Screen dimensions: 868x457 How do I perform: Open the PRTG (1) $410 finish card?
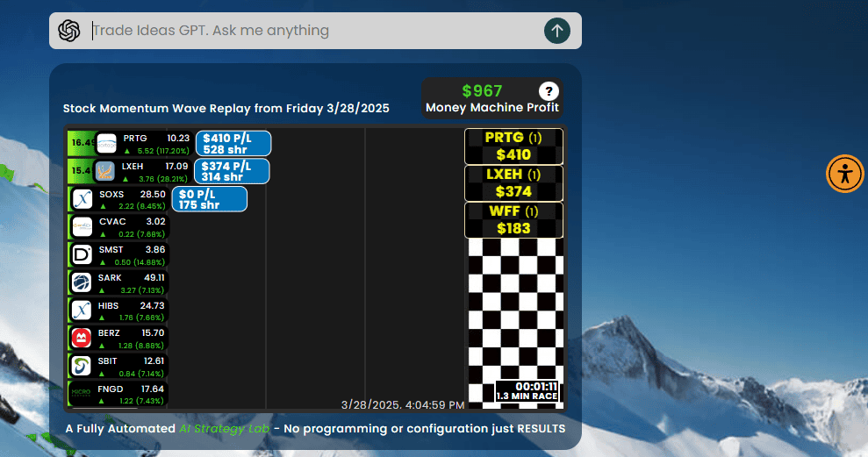pos(513,146)
